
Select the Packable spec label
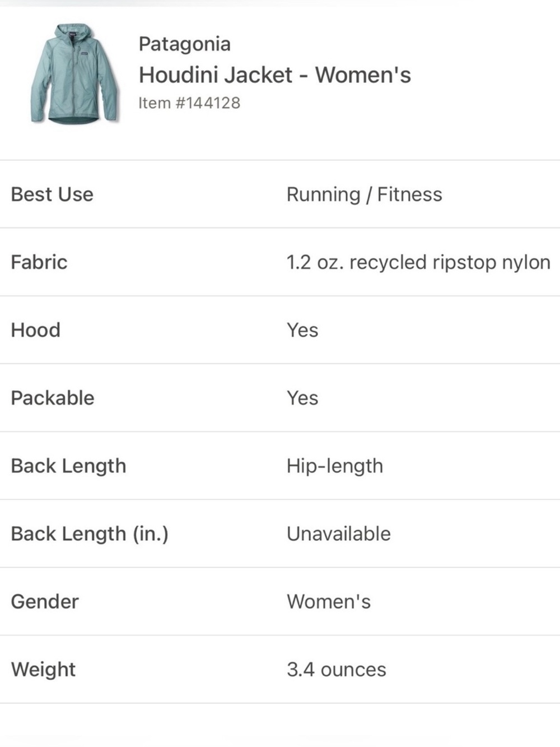click(x=53, y=398)
